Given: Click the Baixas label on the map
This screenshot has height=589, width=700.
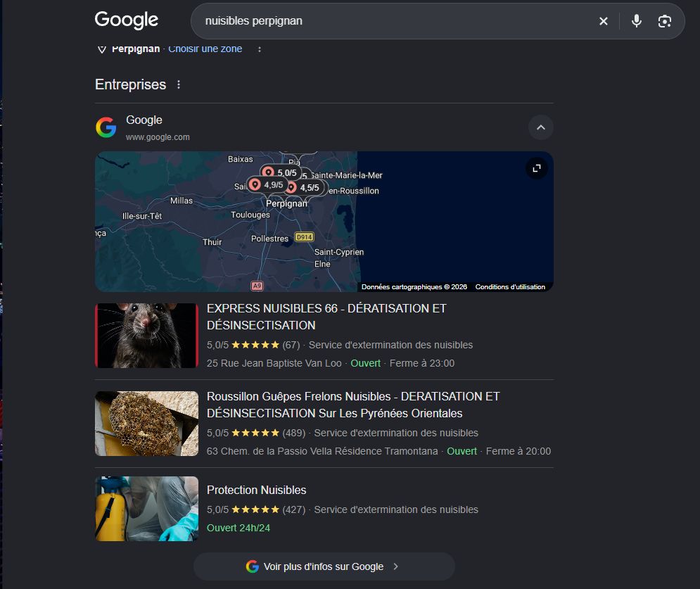Looking at the screenshot, I should pyautogui.click(x=240, y=160).
